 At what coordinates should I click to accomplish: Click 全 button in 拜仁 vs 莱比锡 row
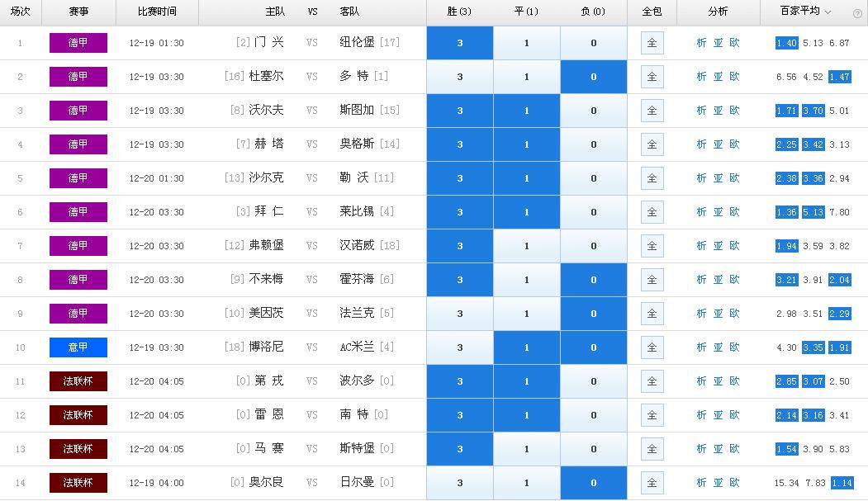652,212
